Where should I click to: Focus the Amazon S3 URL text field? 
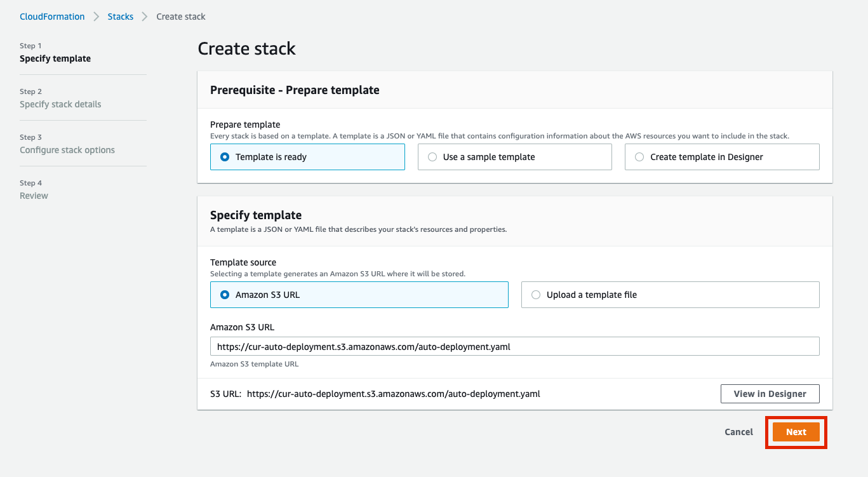pos(514,346)
